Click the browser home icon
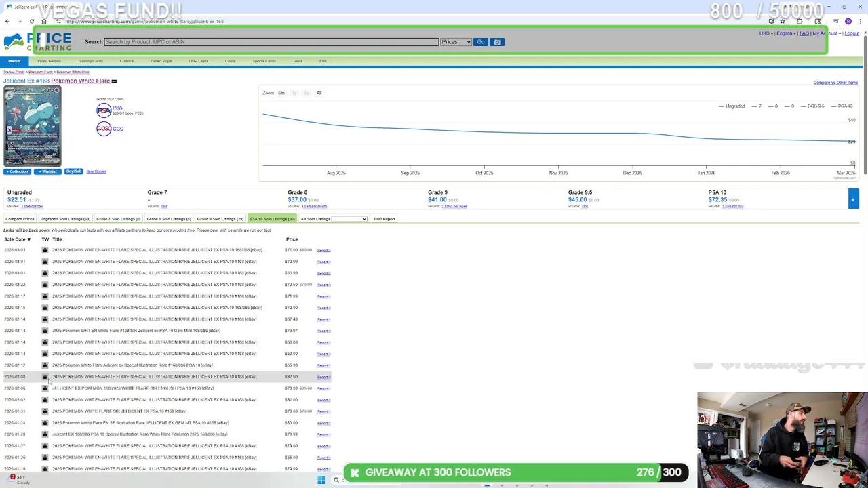Viewport: 868px width, 488px height. (x=43, y=22)
